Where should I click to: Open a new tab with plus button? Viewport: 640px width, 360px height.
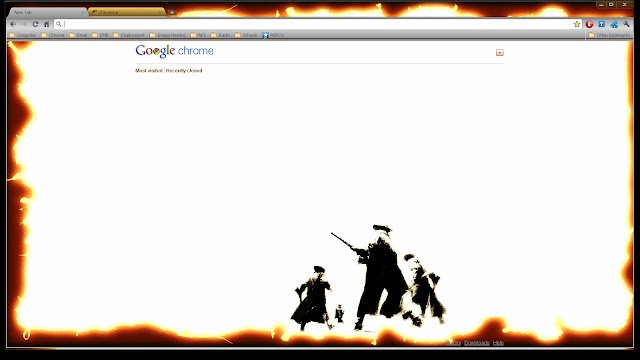(x=172, y=13)
